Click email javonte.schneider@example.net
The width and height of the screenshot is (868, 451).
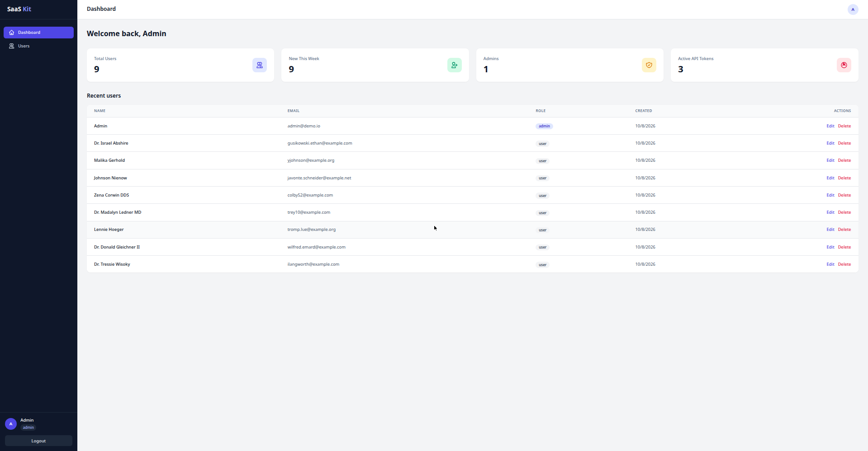319,178
